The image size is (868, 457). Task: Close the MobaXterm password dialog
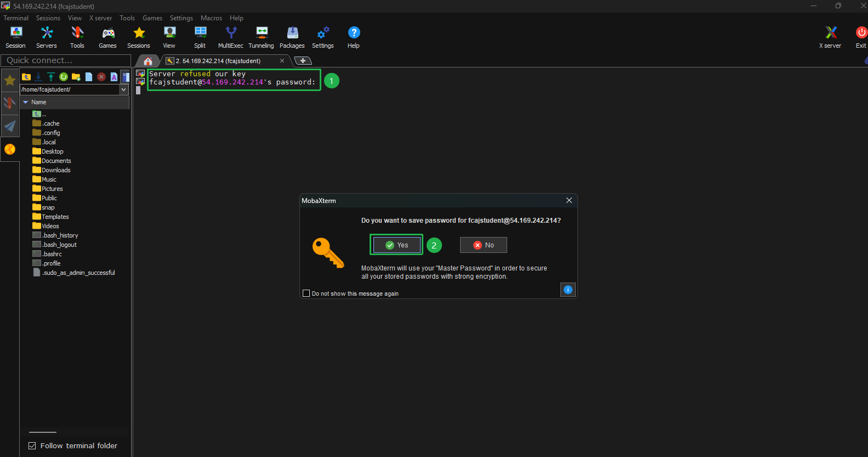coord(569,200)
